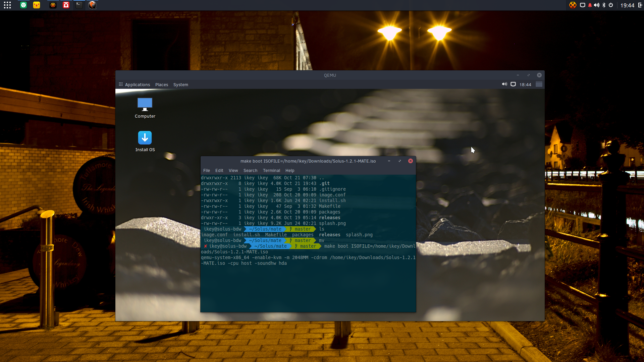Click the red X failed-status prompt marker

tap(205, 246)
